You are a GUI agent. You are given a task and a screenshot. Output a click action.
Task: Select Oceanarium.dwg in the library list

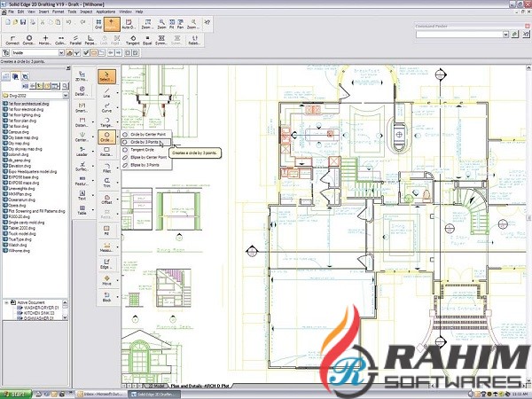pyautogui.click(x=19, y=199)
